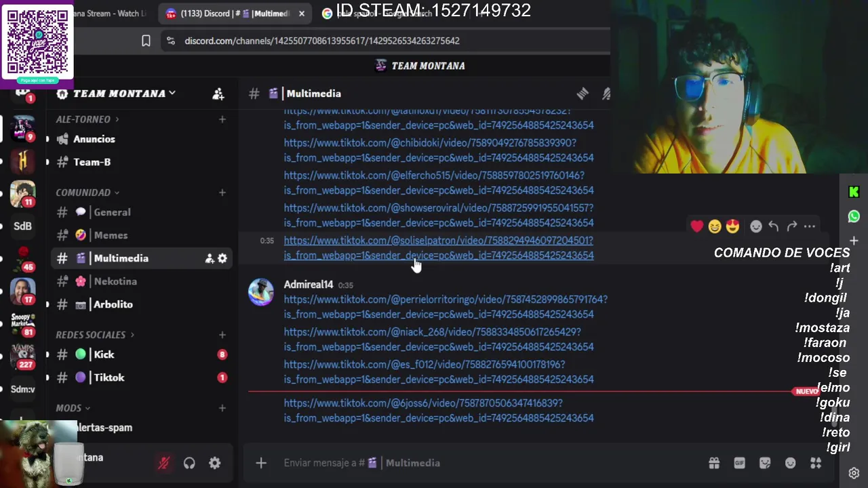Close the Discord browser tab

tap(302, 14)
